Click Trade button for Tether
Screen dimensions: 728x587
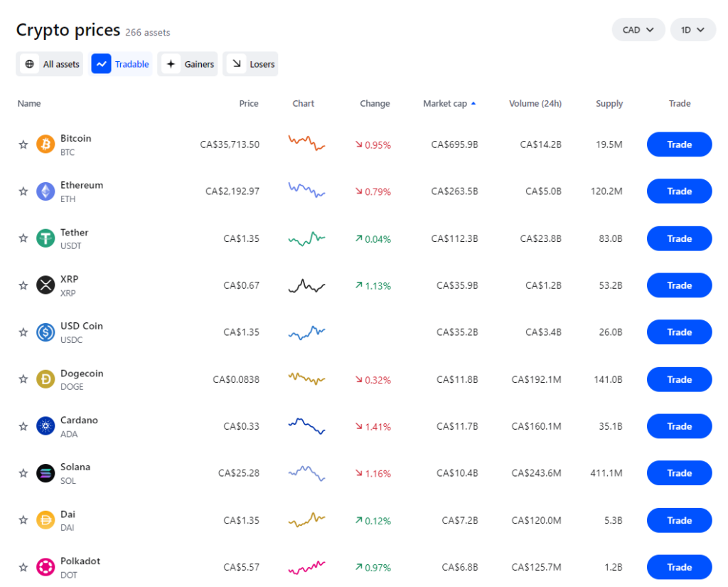(679, 238)
